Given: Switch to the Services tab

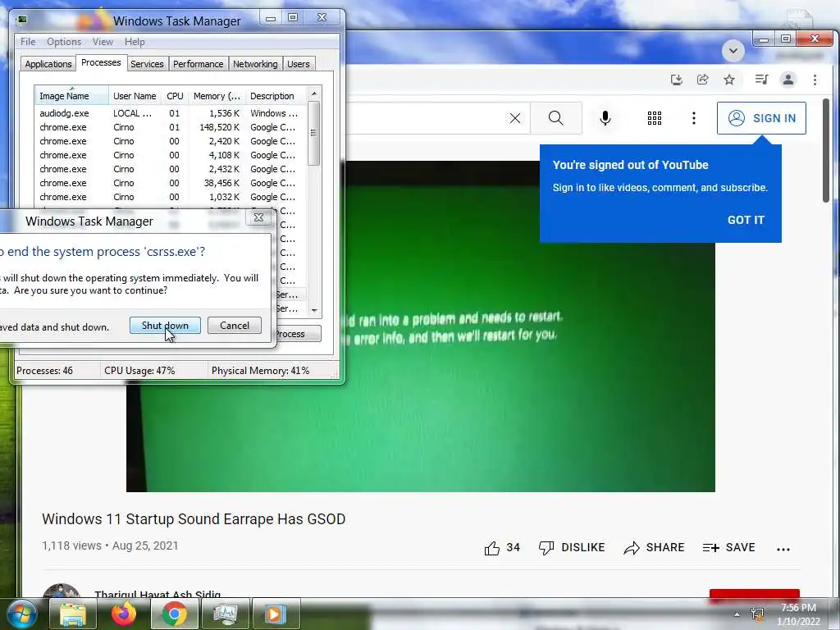Looking at the screenshot, I should pos(147,64).
